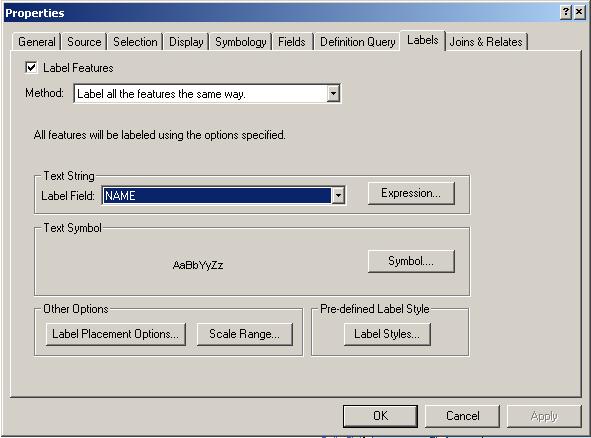The image size is (591, 438).
Task: Open the Symbology tab
Action: tap(240, 41)
